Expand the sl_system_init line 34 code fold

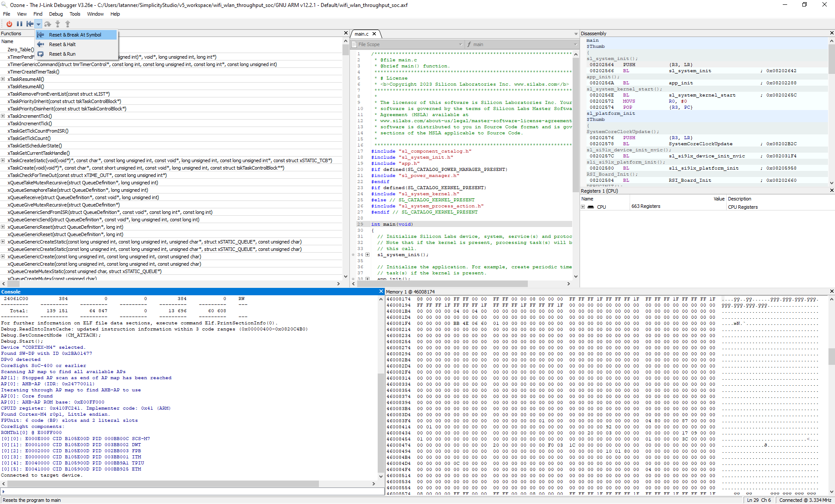point(368,255)
